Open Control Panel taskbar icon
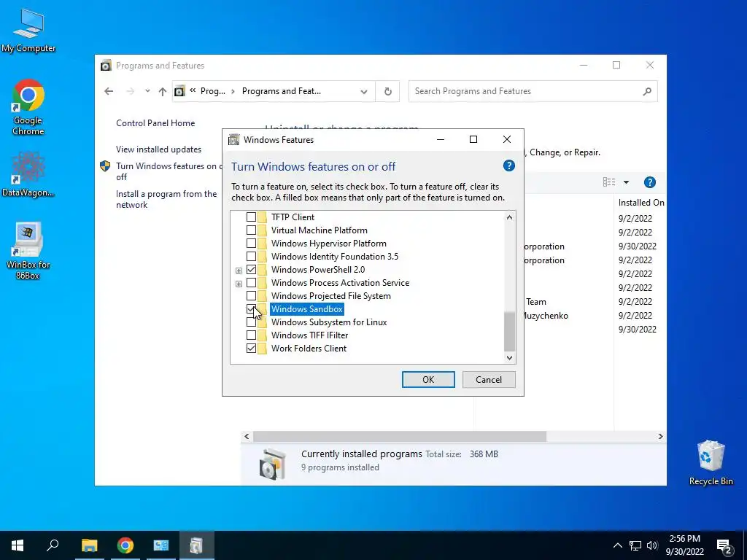The image size is (747, 560). click(x=161, y=545)
